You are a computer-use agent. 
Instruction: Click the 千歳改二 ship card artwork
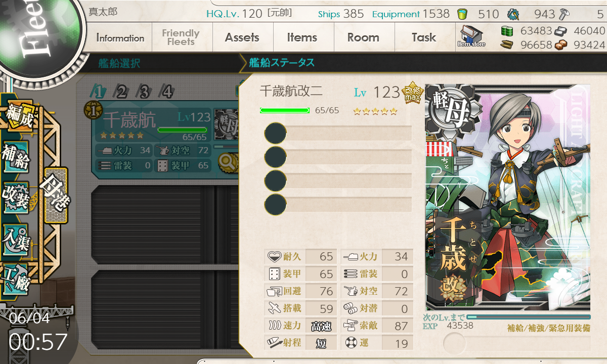507,197
